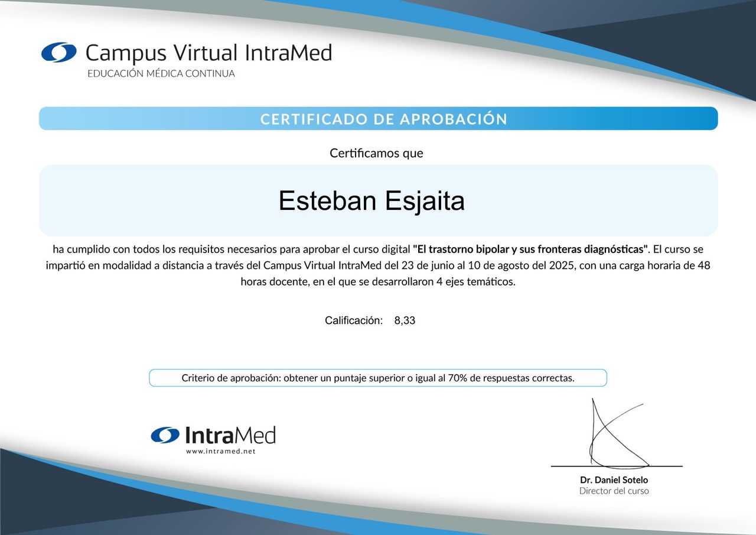Click the "Criterio de aprobación" outlined box

click(x=377, y=378)
